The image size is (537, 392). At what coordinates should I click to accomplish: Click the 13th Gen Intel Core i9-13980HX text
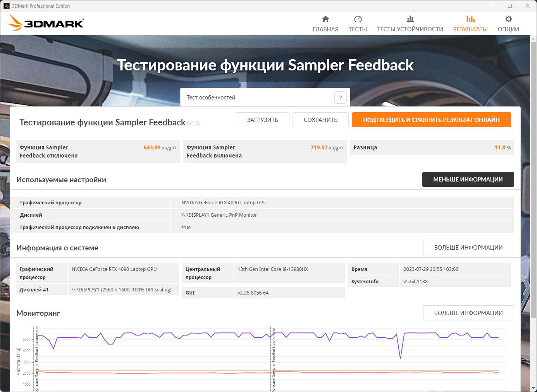273,269
